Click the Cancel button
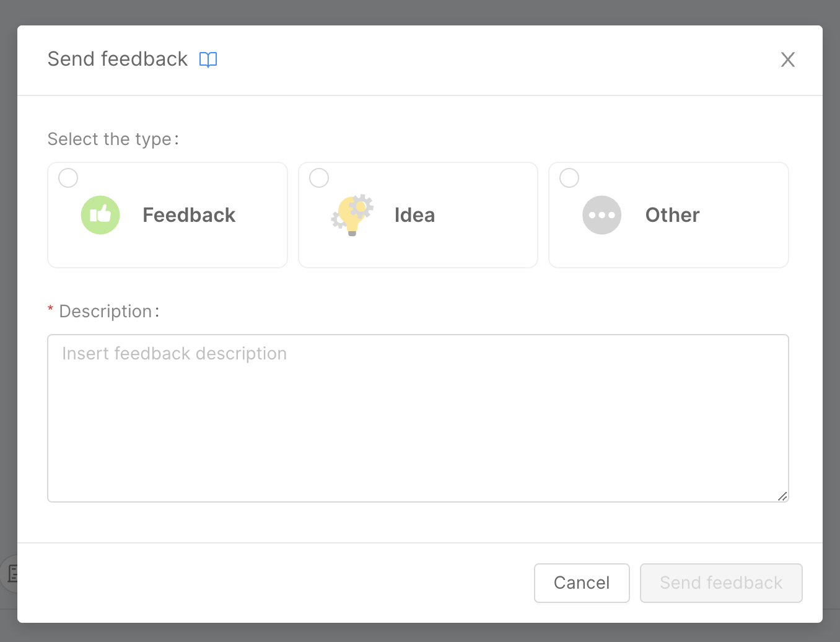The image size is (840, 642). (x=582, y=583)
